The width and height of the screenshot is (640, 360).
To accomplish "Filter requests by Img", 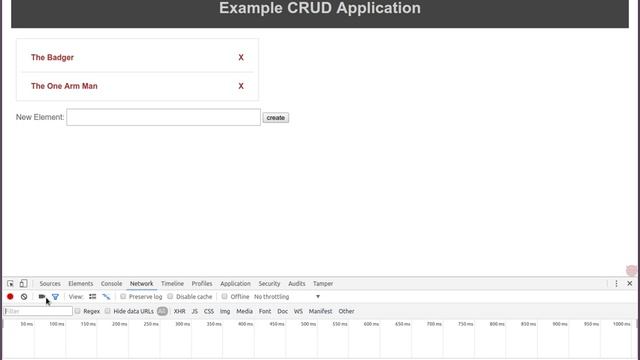I will point(225,311).
